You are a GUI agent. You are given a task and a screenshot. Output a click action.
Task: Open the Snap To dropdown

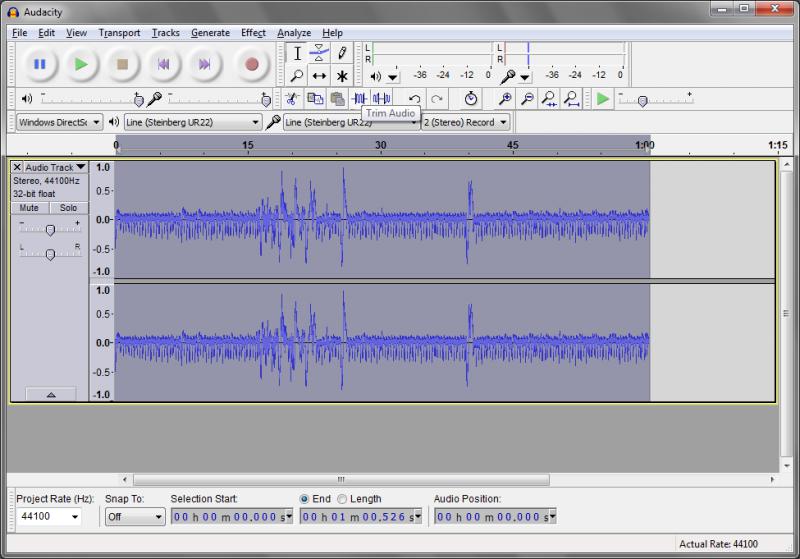click(x=135, y=517)
